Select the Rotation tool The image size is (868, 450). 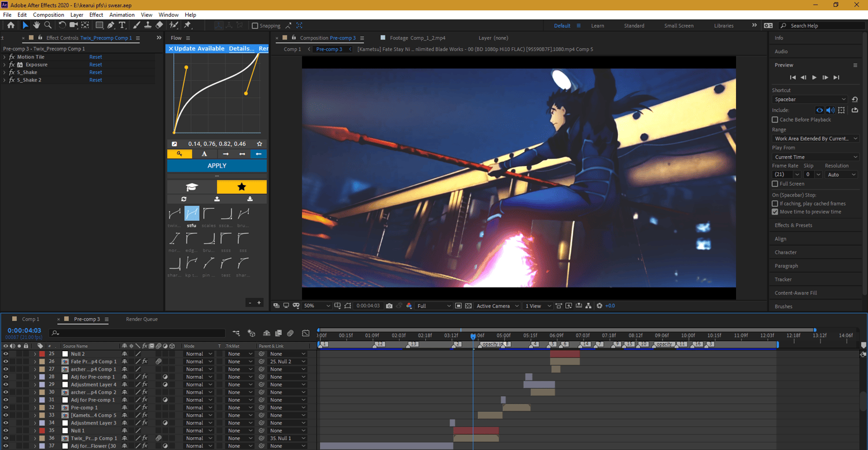pyautogui.click(x=62, y=25)
